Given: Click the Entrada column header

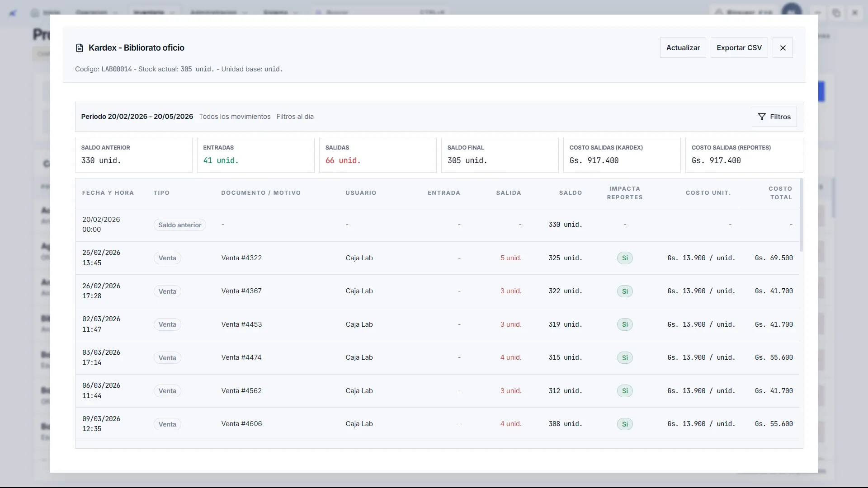Looking at the screenshot, I should 444,193.
